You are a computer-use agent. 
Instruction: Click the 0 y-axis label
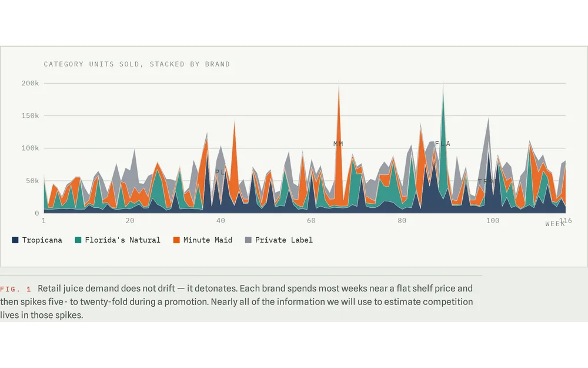point(36,213)
